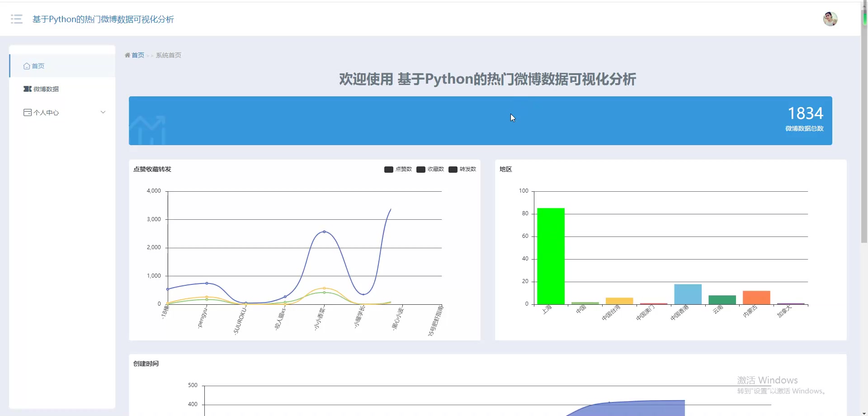
Task: Open 首页 in the sidebar
Action: click(x=62, y=66)
